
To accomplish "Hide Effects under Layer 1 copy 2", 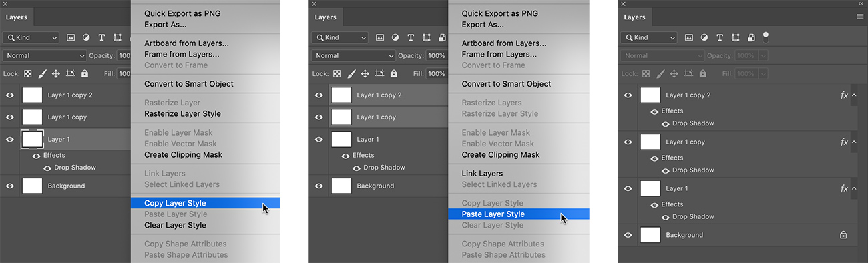I will tap(654, 111).
